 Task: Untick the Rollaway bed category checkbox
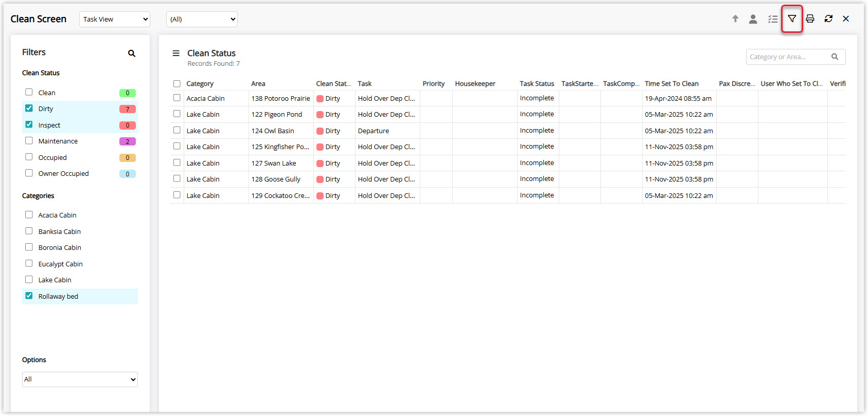(x=29, y=296)
